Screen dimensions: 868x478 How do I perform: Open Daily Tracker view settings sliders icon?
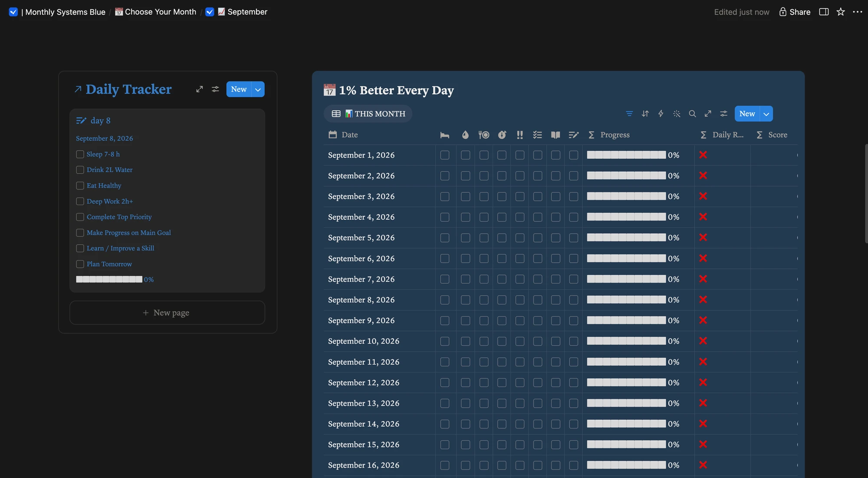click(x=215, y=89)
